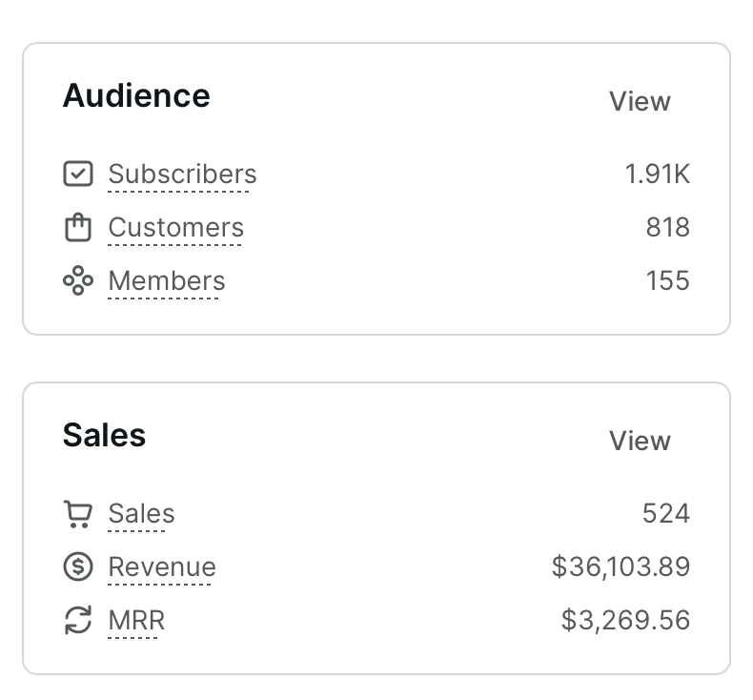This screenshot has height=700, width=753.
Task: Click the 155 members count
Action: pyautogui.click(x=667, y=281)
